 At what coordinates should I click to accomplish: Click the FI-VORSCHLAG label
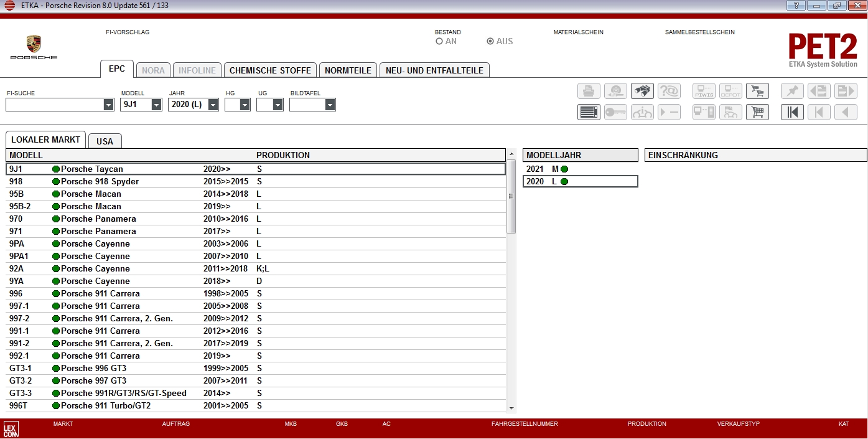[128, 32]
